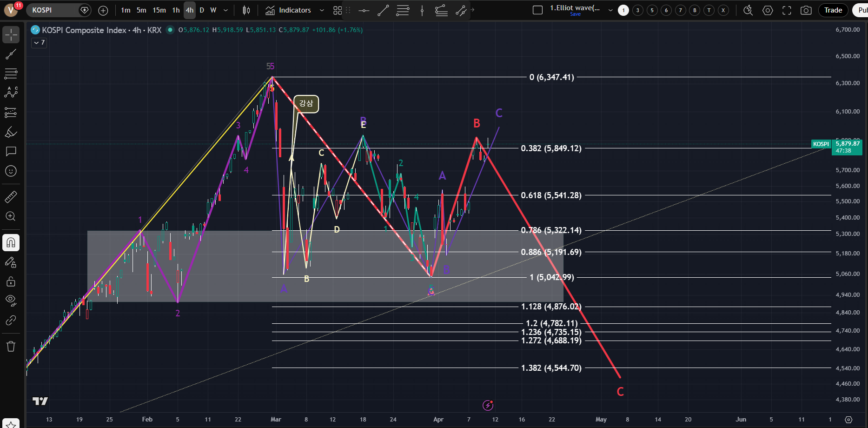This screenshot has width=868, height=428.
Task: Open the candlestick chart type menu
Action: pos(246,10)
